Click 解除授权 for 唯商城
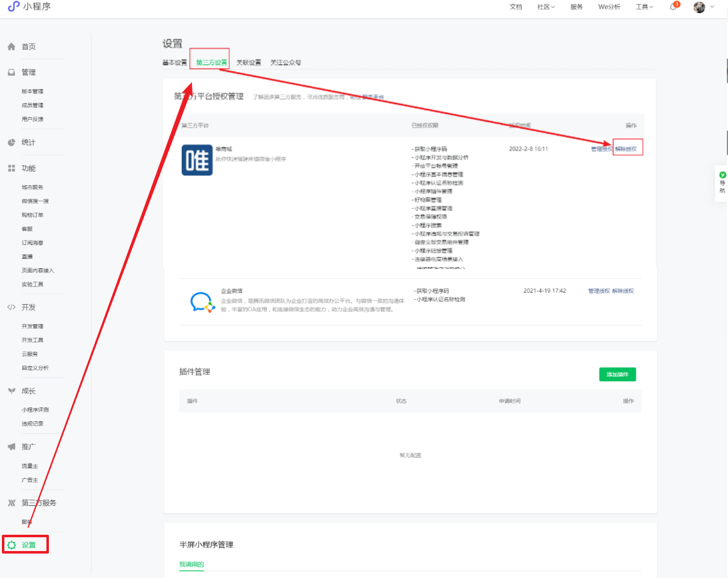Viewport: 728px width, 578px height. point(626,149)
